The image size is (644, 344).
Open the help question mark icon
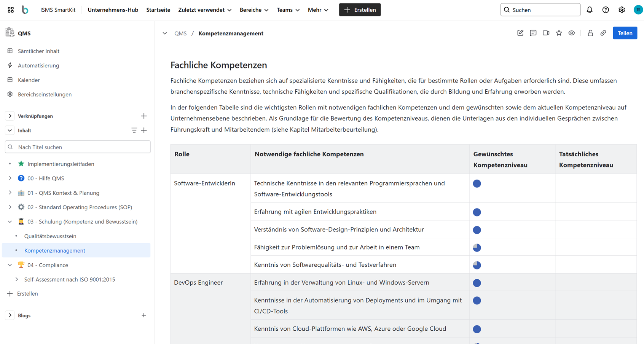606,10
